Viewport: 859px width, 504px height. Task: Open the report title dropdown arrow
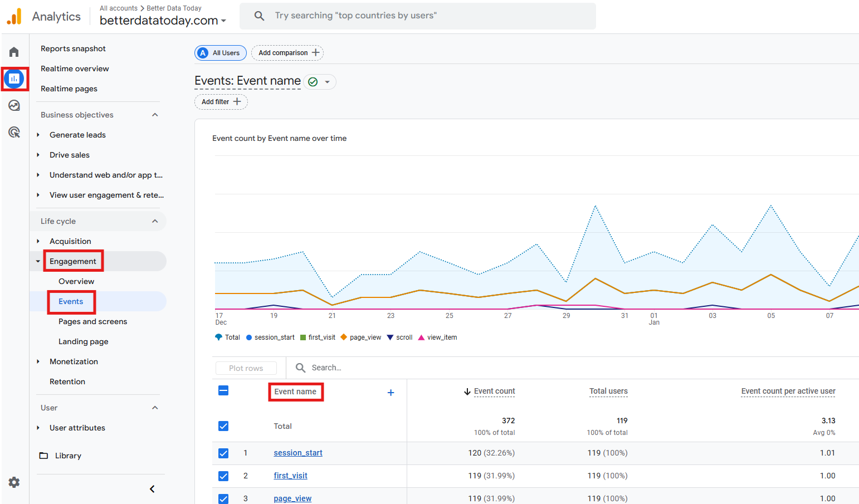pos(328,82)
